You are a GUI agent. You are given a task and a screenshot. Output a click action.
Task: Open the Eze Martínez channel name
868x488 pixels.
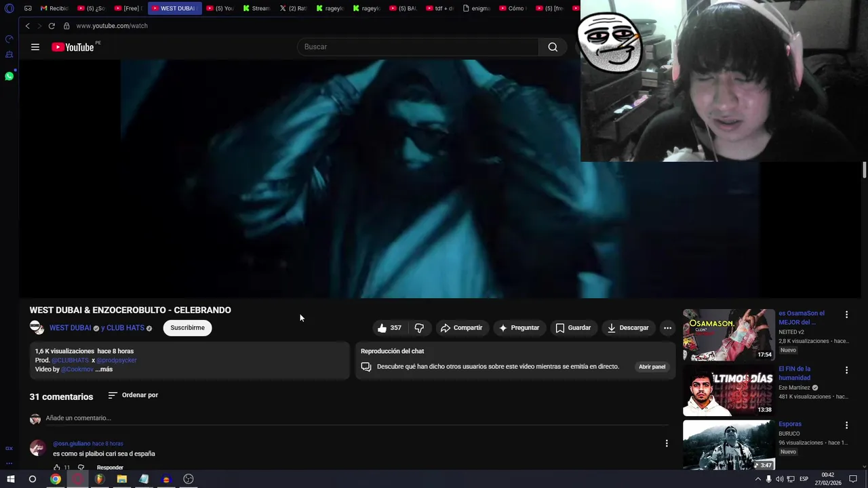[794, 388]
